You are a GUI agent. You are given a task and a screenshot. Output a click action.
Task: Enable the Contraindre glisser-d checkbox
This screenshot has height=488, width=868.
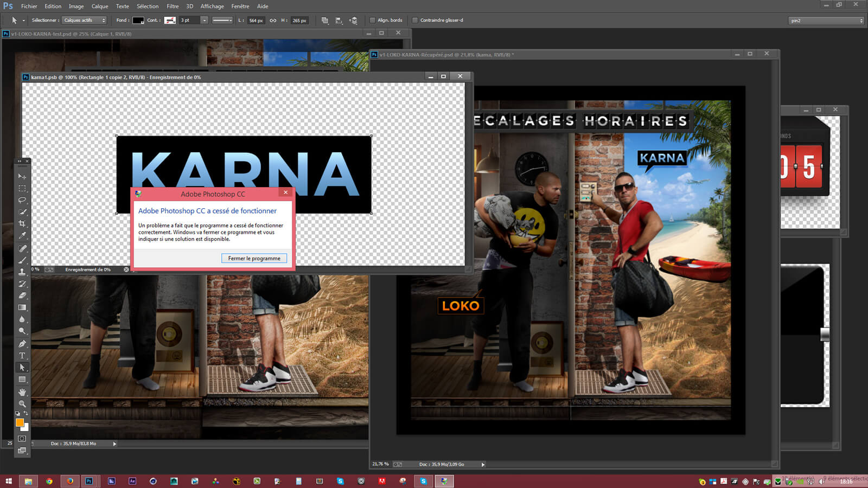point(415,20)
